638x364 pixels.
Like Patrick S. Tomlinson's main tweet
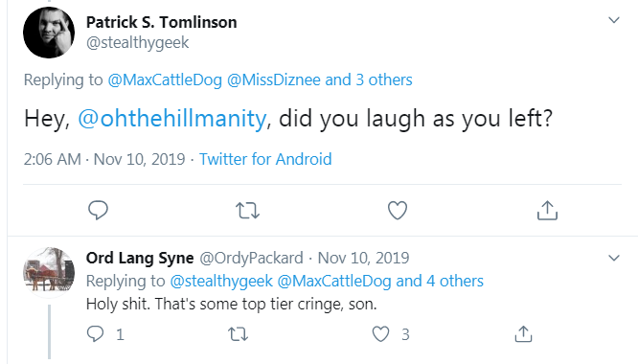pos(398,211)
